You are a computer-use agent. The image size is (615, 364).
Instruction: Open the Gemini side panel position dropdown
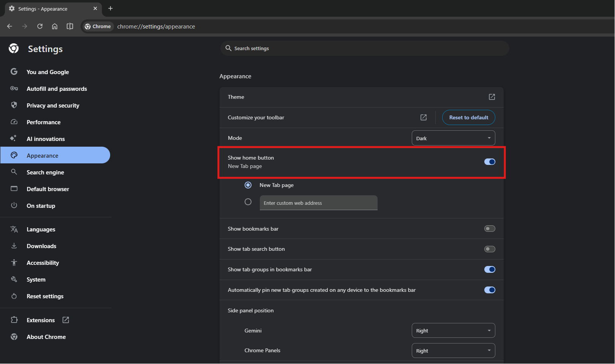tap(453, 331)
